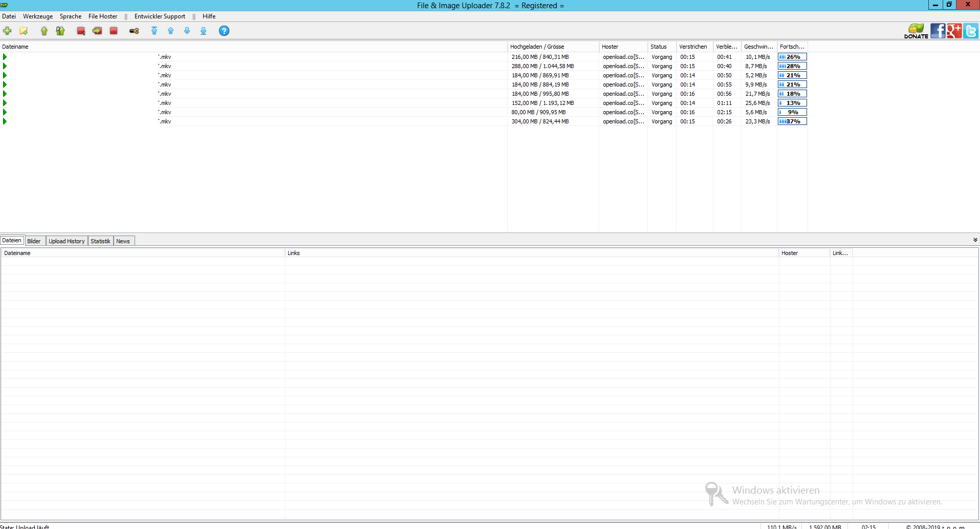Image resolution: width=980 pixels, height=529 pixels.
Task: Click the move-to-top blue arrow icon
Action: point(154,31)
